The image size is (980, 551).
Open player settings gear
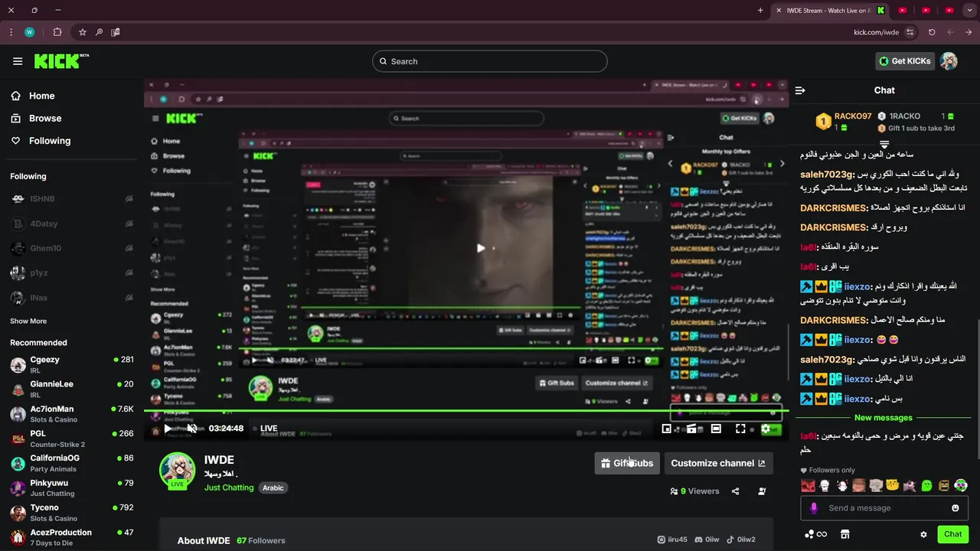point(766,429)
